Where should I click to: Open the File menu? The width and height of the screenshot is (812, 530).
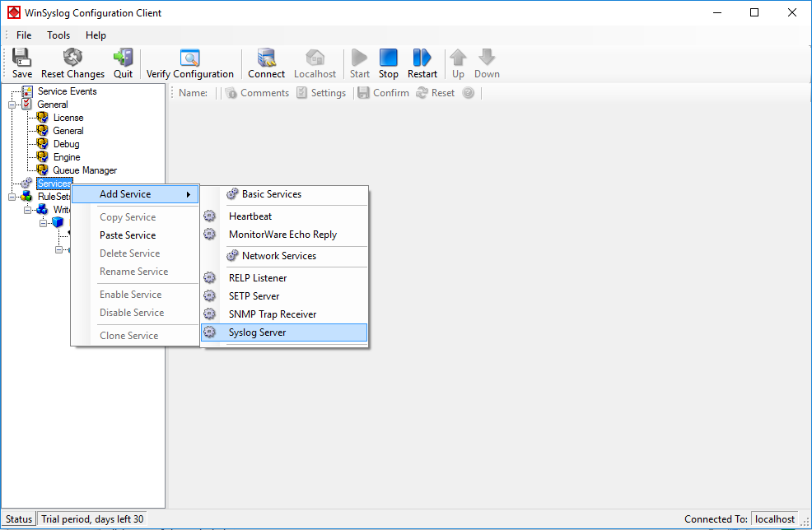tap(24, 35)
